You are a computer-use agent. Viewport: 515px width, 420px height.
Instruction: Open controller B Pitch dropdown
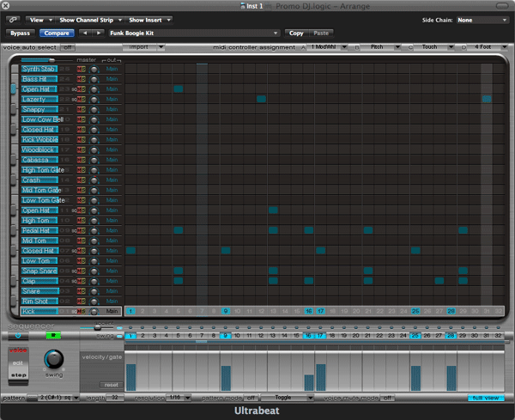pos(380,47)
